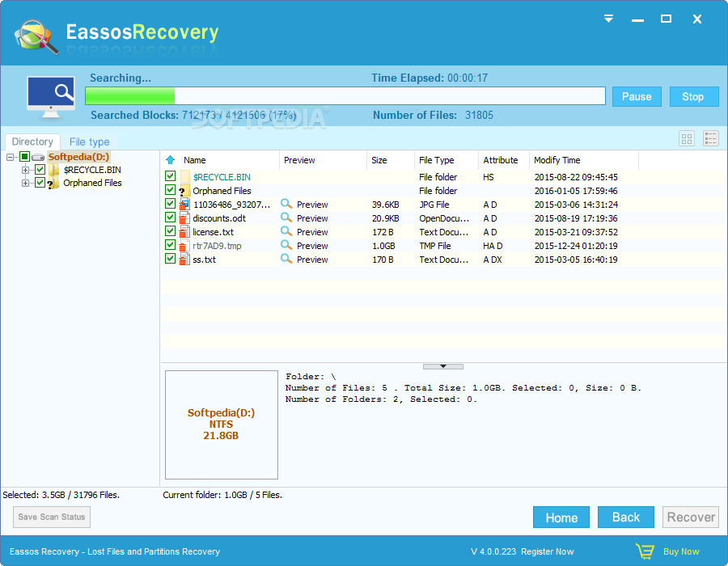728x566 pixels.
Task: Click Orphaned Files folder icon in list
Action: [184, 191]
